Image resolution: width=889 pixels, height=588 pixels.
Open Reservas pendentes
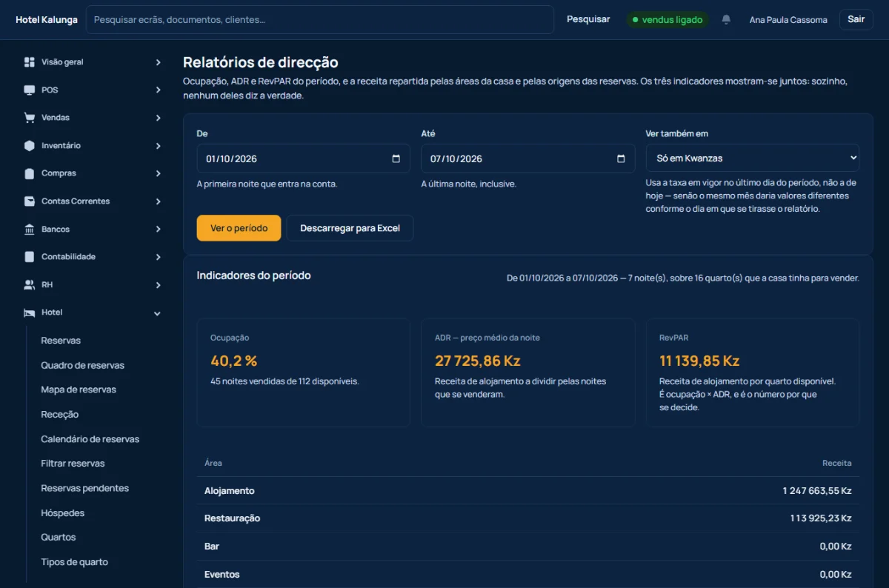click(84, 488)
